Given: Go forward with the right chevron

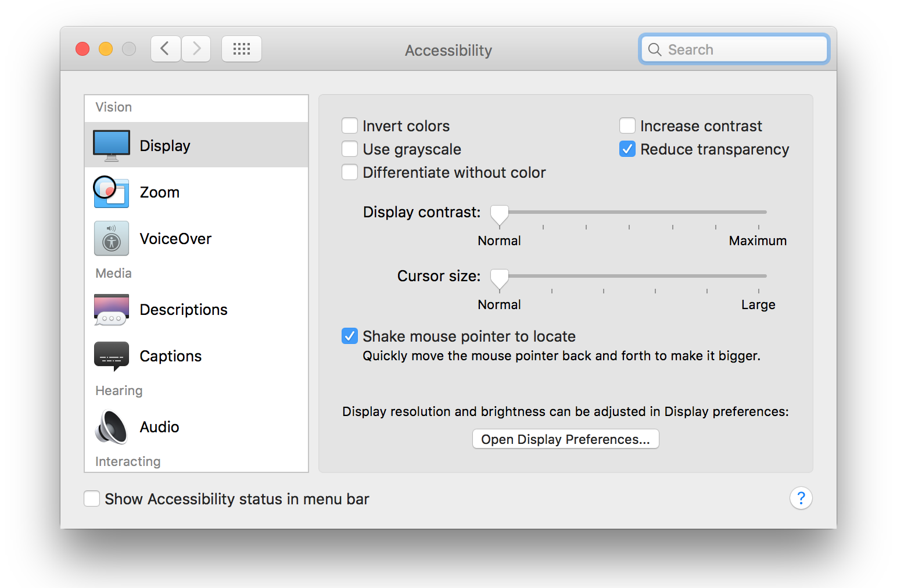Looking at the screenshot, I should click(x=196, y=49).
